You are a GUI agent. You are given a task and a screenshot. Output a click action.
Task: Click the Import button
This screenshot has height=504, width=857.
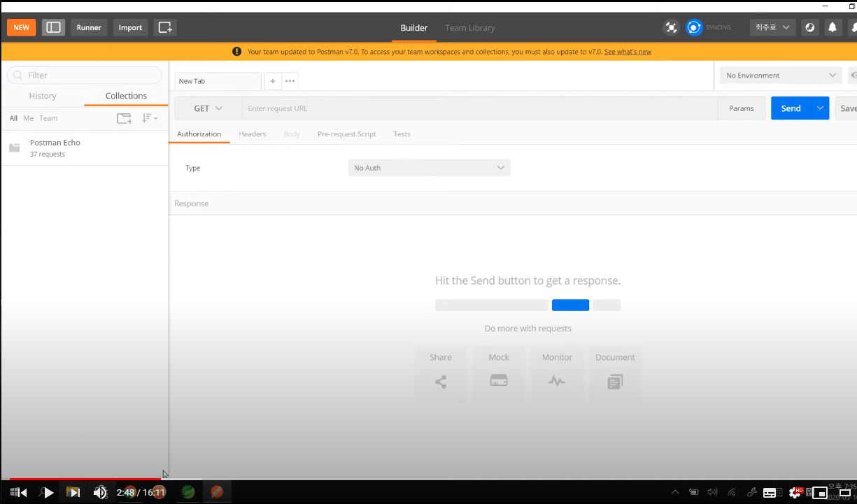pos(130,27)
